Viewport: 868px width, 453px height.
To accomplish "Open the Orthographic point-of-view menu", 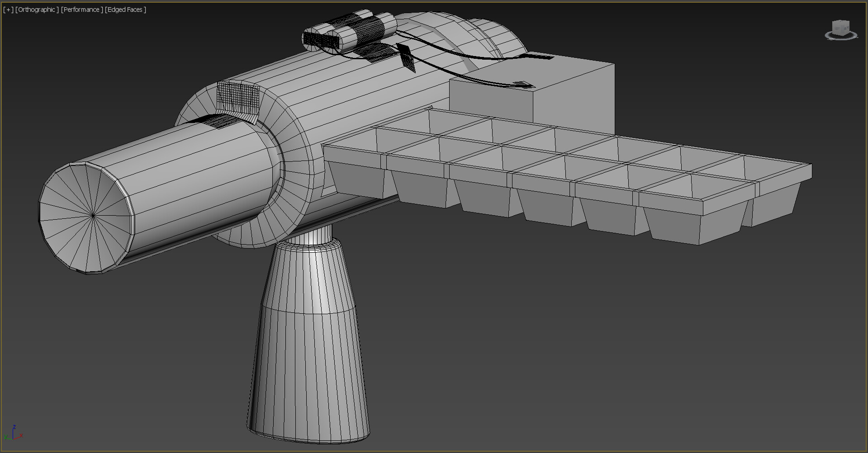I will point(36,9).
